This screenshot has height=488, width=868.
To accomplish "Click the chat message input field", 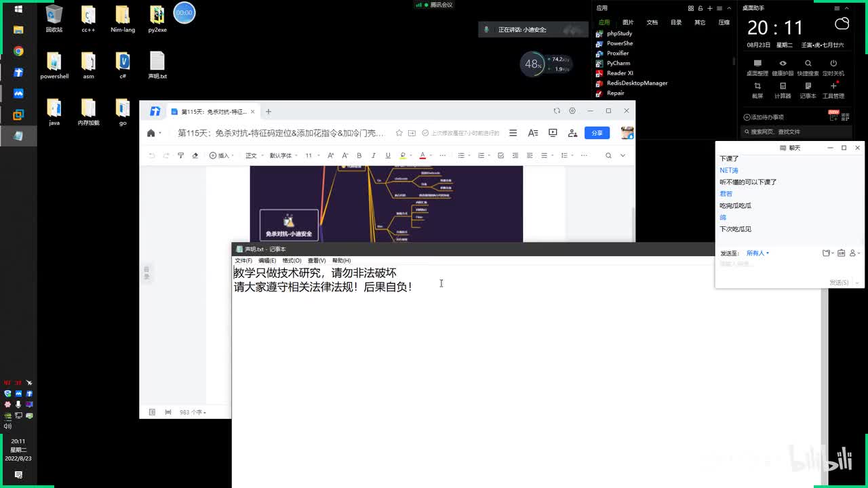I will click(x=789, y=264).
